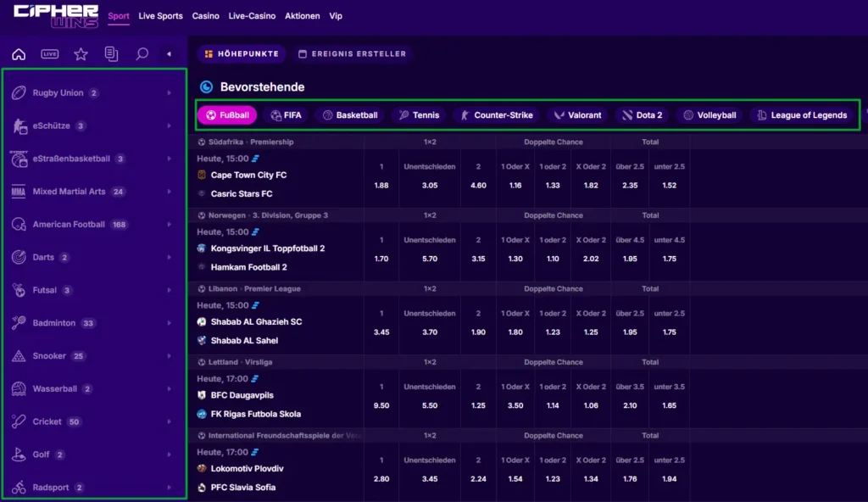The height and width of the screenshot is (502, 868).
Task: Expand the eSchütze category arrow
Action: [x=169, y=126]
